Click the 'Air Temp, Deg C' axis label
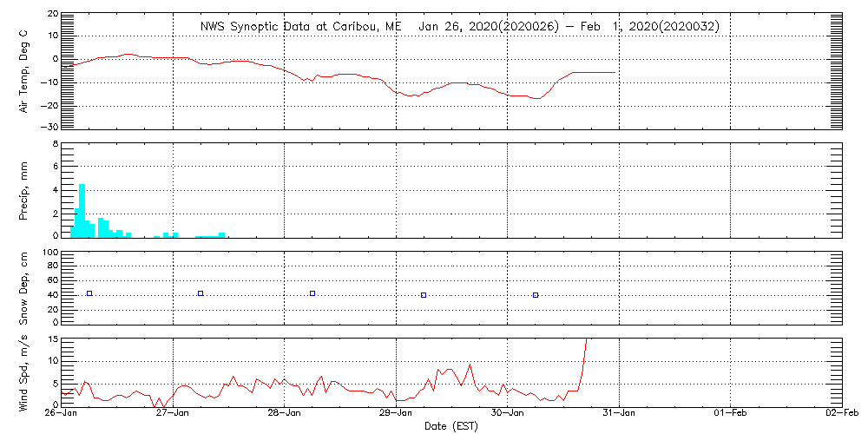The width and height of the screenshot is (868, 434). [24, 69]
